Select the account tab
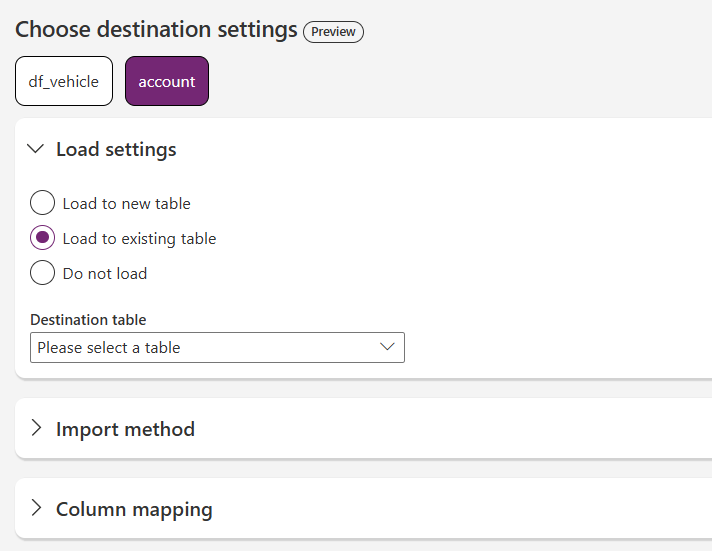The width and height of the screenshot is (712, 551). tap(166, 81)
